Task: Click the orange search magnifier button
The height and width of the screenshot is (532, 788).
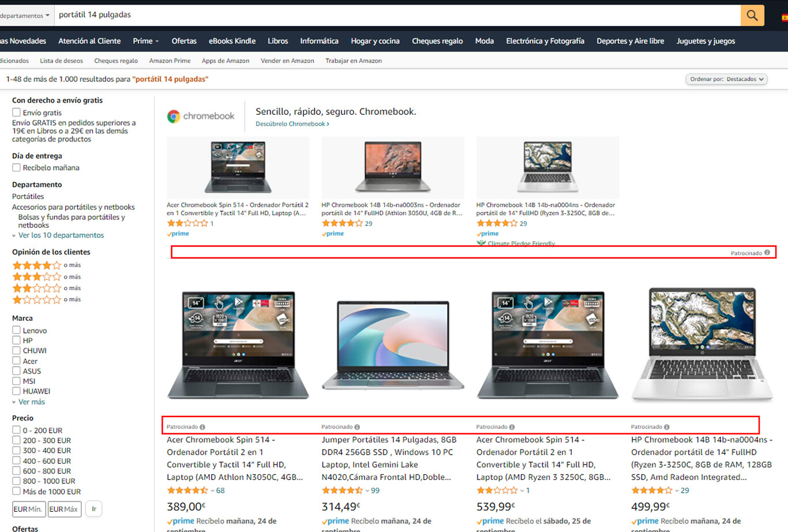Action: [752, 15]
